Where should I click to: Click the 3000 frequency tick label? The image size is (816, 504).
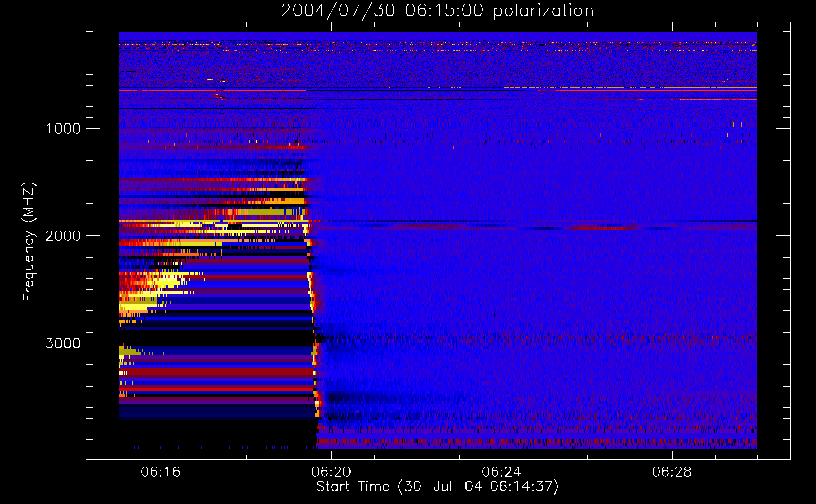coord(63,343)
